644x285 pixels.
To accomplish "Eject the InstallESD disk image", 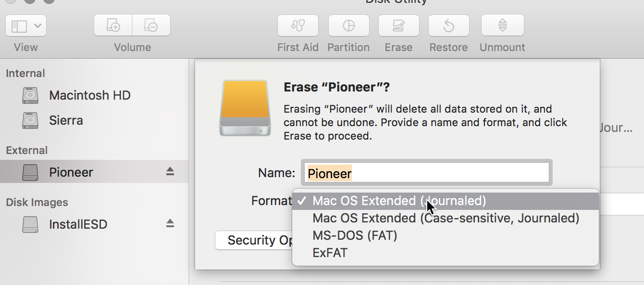I will click(170, 223).
